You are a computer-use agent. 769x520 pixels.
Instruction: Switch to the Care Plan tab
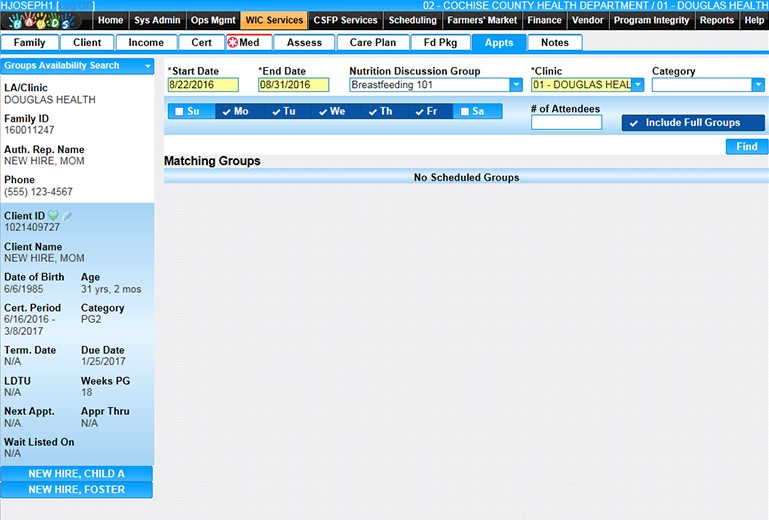click(x=373, y=43)
